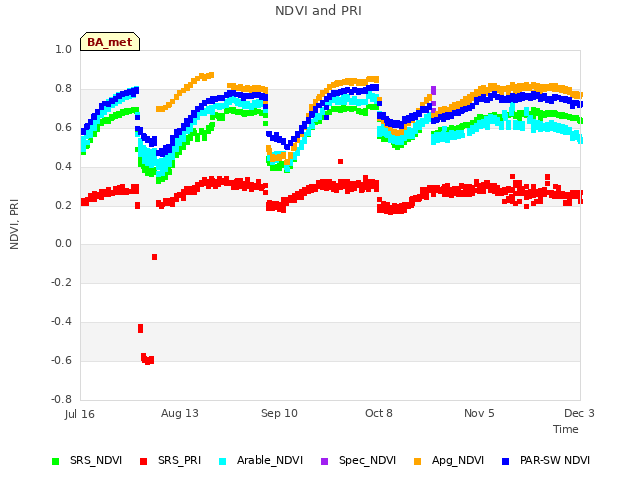Click the 0.0 y-axis tick label

pyautogui.click(x=63, y=244)
